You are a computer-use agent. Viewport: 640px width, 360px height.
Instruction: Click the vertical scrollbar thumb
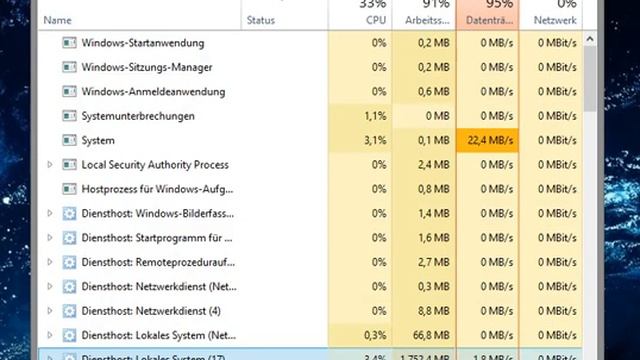(590, 78)
